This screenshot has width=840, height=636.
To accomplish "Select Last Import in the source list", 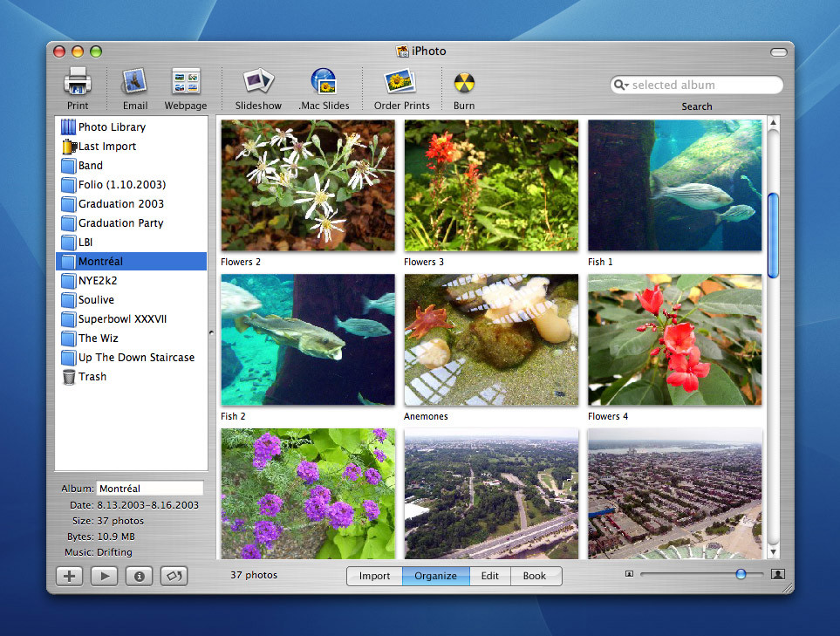I will (x=131, y=147).
